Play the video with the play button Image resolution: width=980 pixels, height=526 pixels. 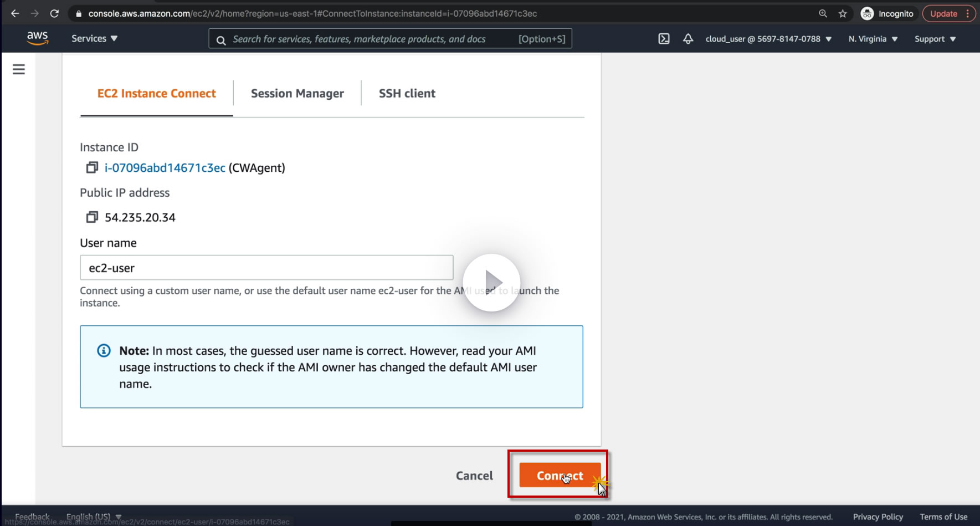[x=491, y=283]
